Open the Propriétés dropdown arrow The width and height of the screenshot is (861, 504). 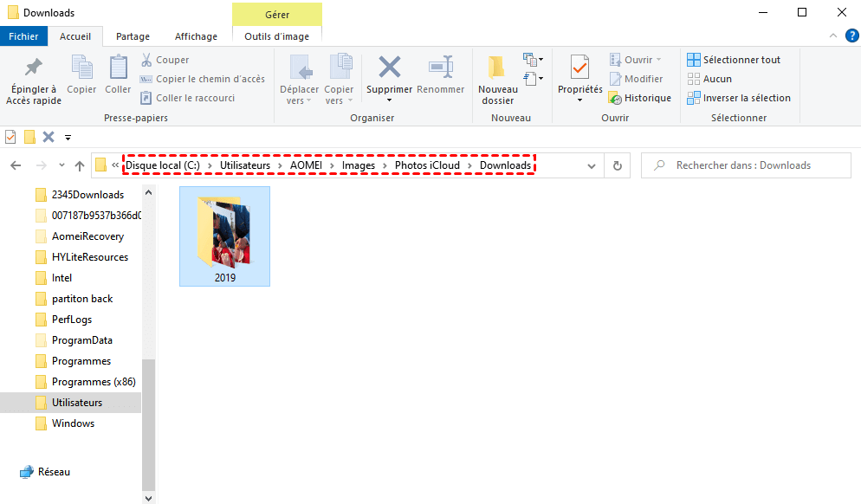point(579,98)
